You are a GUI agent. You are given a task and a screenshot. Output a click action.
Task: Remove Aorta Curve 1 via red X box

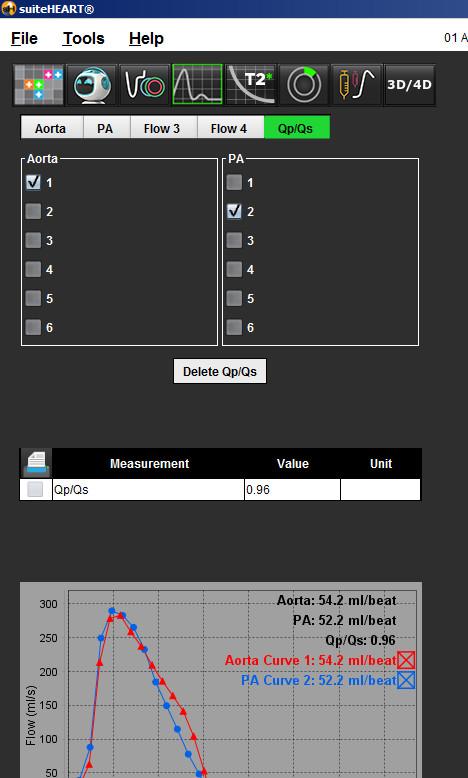406,660
